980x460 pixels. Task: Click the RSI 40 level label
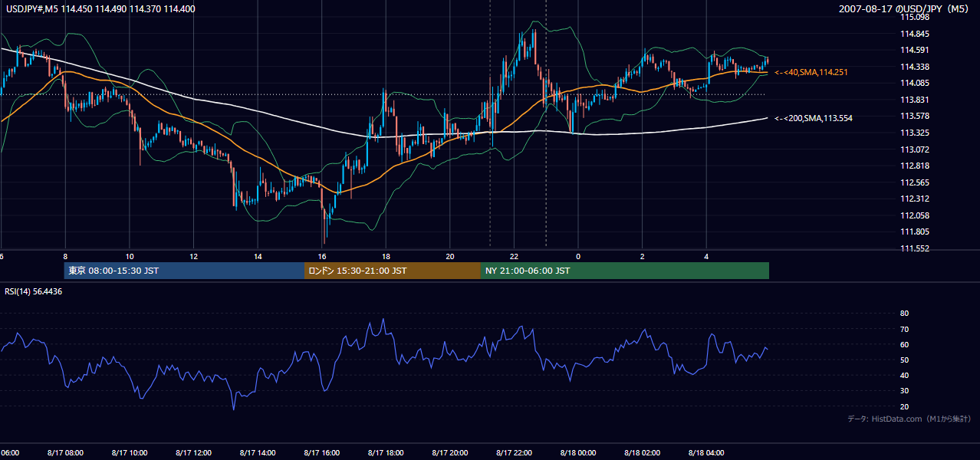pos(904,375)
